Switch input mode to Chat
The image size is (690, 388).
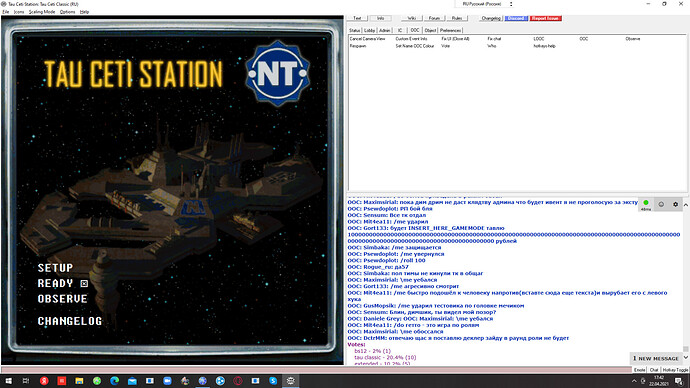[654, 370]
